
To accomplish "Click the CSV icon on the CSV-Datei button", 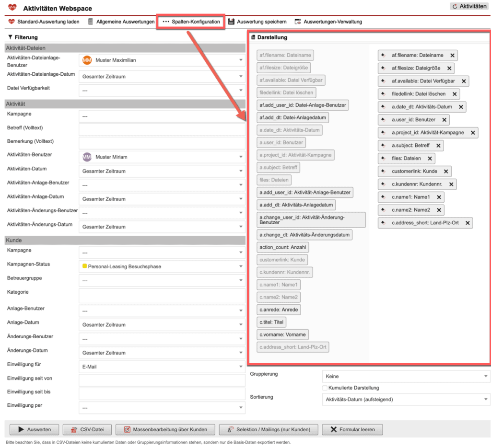I will 74,429.
